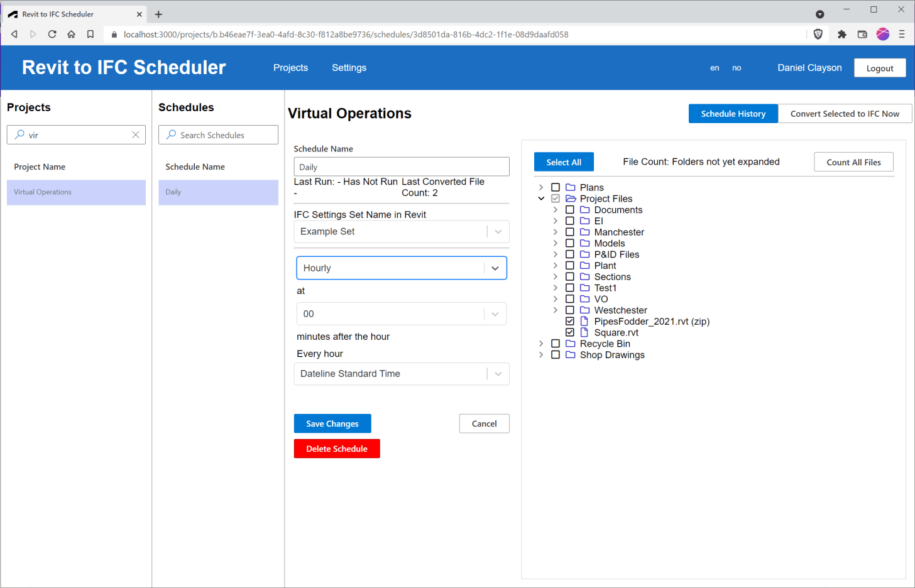
Task: Click the Count All Files button
Action: point(853,162)
